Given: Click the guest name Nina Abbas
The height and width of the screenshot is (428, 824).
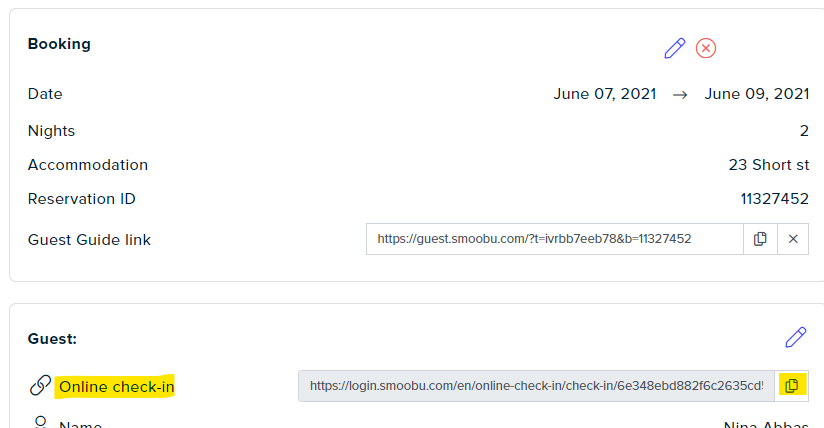Looking at the screenshot, I should [x=766, y=424].
